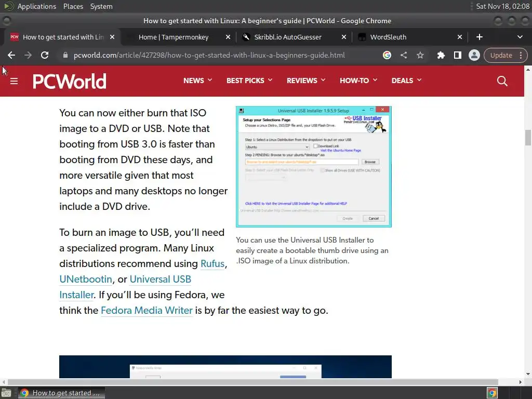Follow the Rufus link

[x=212, y=263]
